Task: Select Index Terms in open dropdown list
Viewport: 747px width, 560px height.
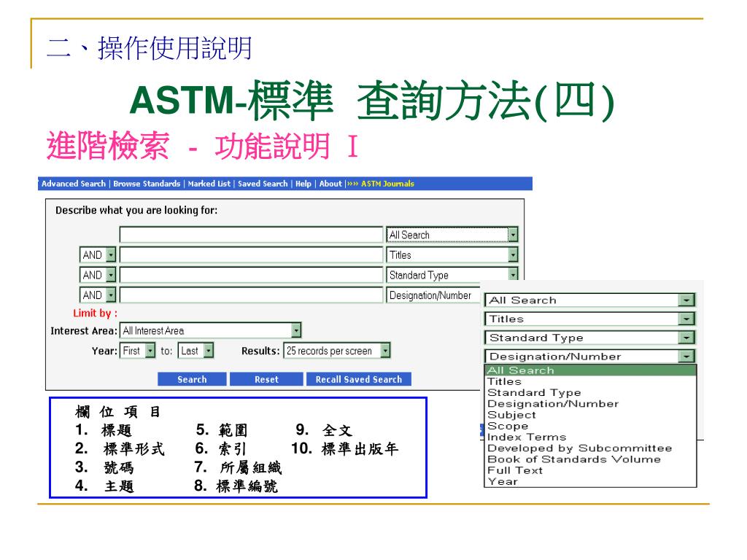Action: pyautogui.click(x=590, y=437)
